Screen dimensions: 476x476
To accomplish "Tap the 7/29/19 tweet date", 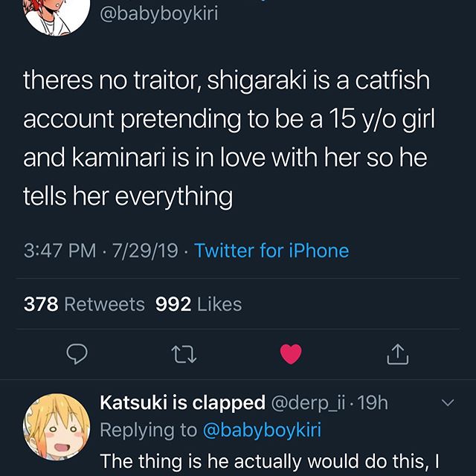I will (x=145, y=251).
